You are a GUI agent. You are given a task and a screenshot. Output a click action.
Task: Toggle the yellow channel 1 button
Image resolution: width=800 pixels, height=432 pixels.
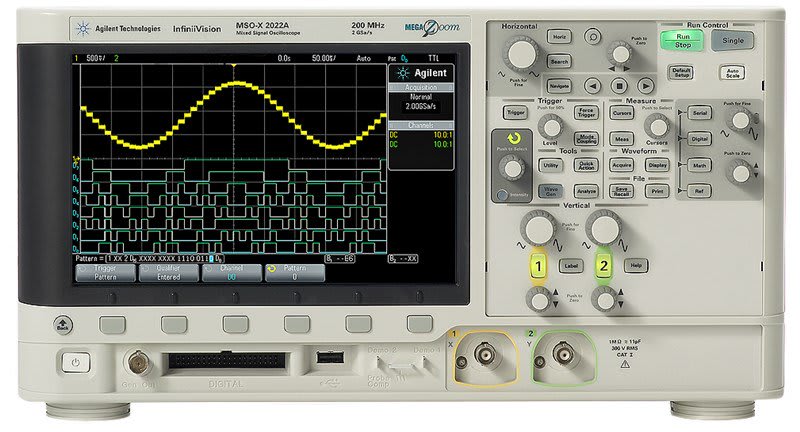pos(538,266)
